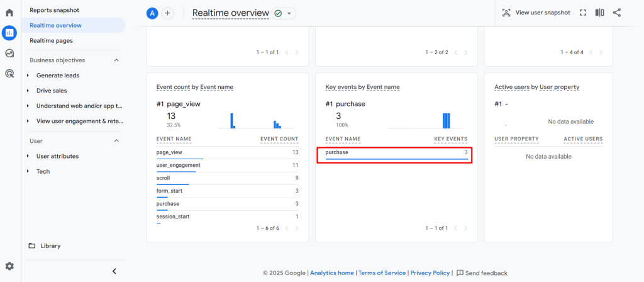Open Library link in sidebar
This screenshot has width=644, height=282.
[50, 246]
